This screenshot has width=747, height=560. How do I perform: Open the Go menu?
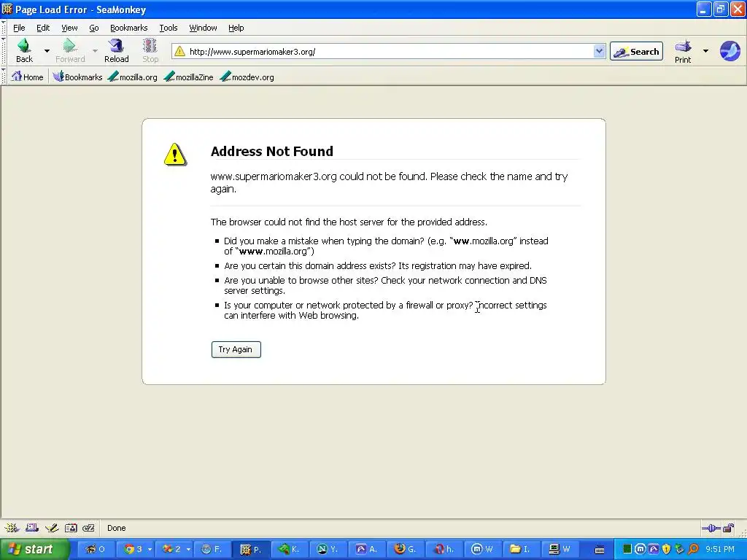94,28
